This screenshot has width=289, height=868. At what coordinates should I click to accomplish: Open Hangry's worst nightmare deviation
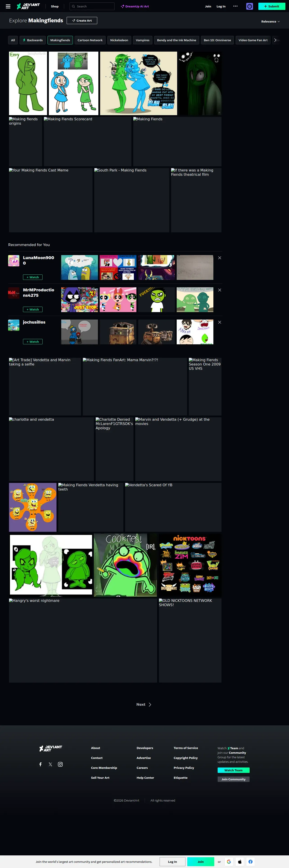point(83,641)
